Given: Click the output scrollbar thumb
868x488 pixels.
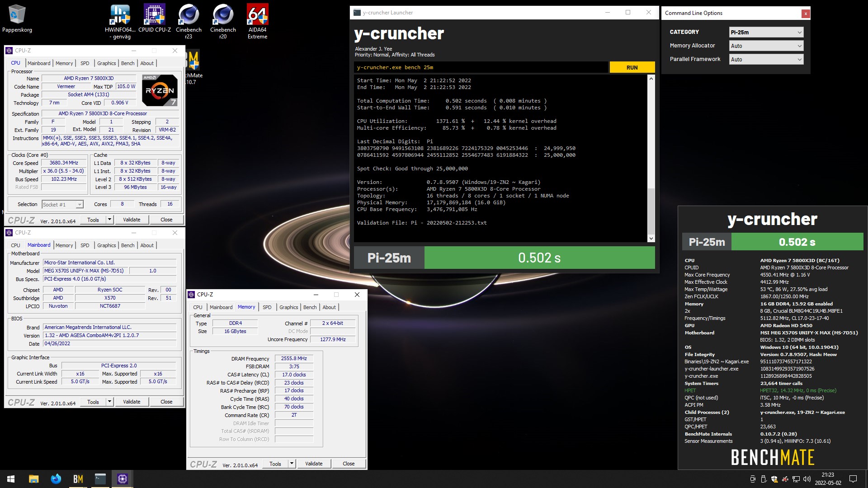Looking at the screenshot, I should pyautogui.click(x=651, y=211).
